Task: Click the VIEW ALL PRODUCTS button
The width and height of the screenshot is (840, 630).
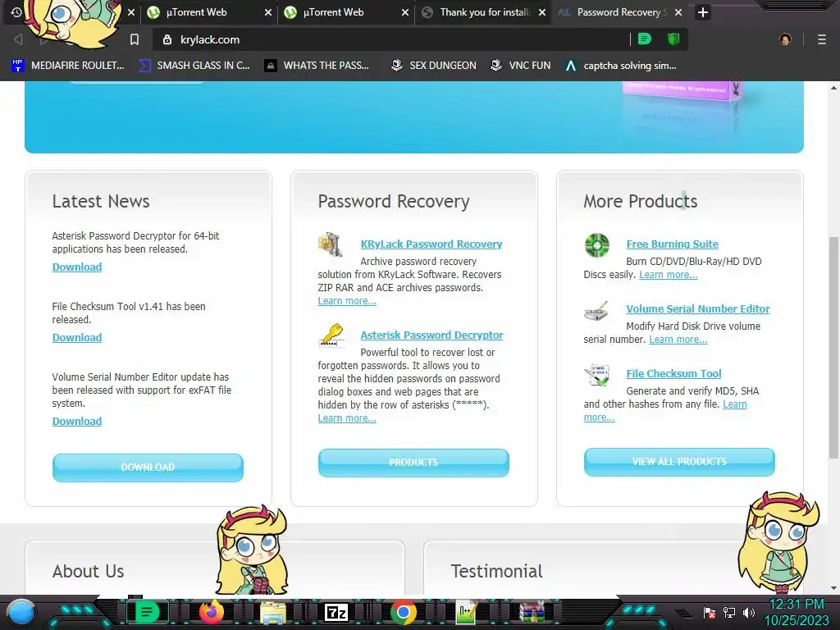Action: point(679,462)
